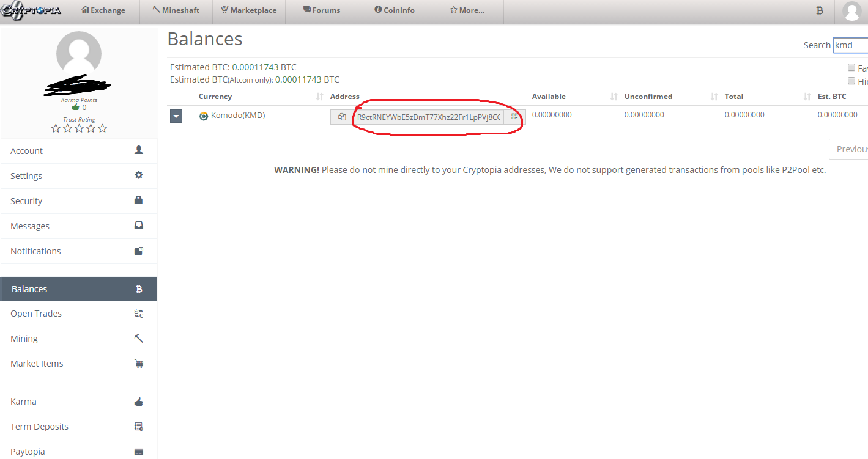Screen dimensions: 868x459
Task: Open the Notifications sidebar item
Action: (79, 251)
